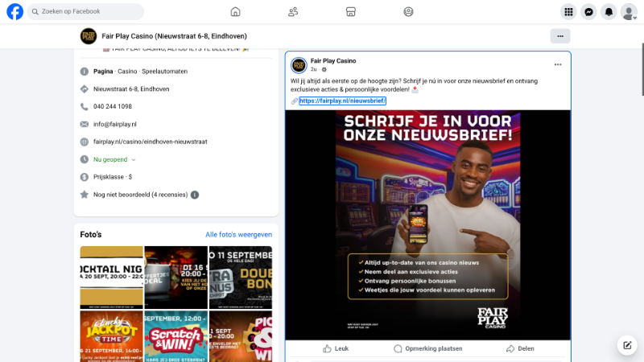Click address Nieuwstraat 6-8, Eindhoven
This screenshot has height=362, width=644.
click(x=131, y=89)
